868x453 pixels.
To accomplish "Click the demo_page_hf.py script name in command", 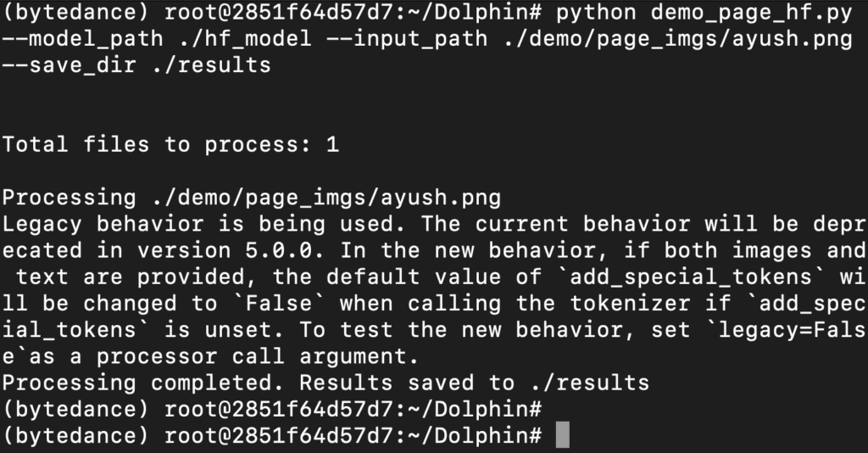I will [751, 12].
